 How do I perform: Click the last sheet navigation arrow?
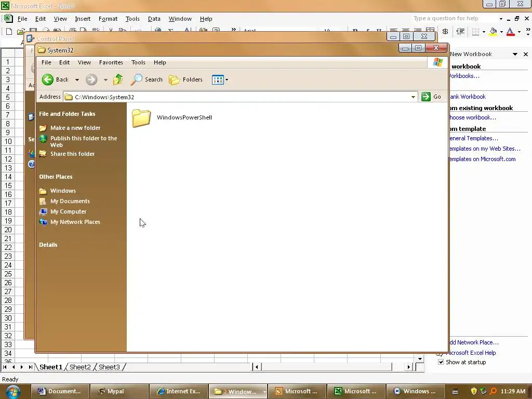[31, 367]
